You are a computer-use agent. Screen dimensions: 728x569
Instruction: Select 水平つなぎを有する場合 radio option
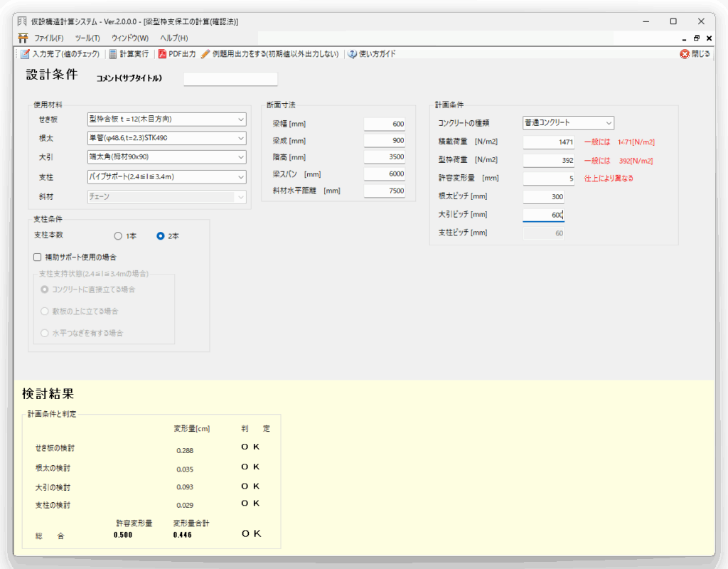tap(45, 333)
